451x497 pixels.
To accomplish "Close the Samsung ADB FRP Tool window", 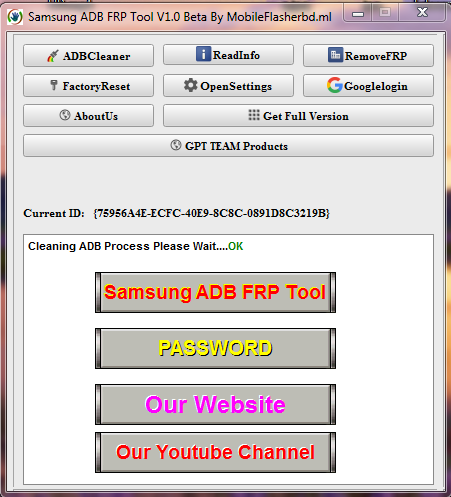I will click(422, 13).
